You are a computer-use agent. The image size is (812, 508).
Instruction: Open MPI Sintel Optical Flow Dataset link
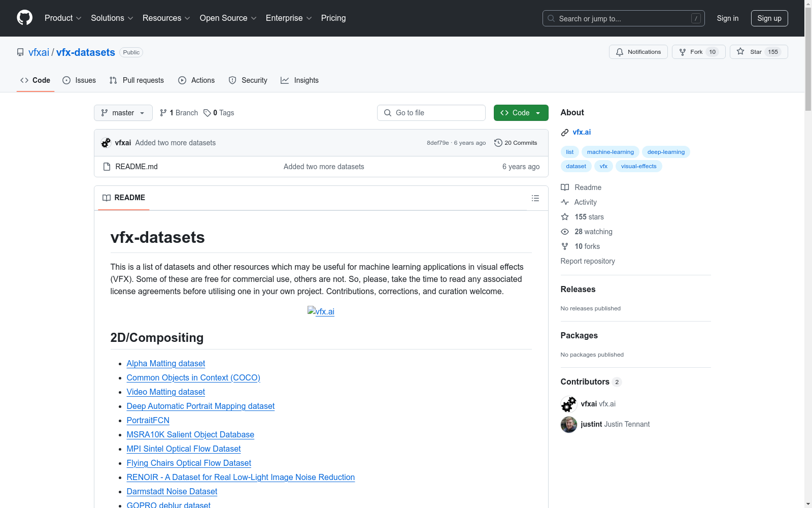[x=184, y=449]
